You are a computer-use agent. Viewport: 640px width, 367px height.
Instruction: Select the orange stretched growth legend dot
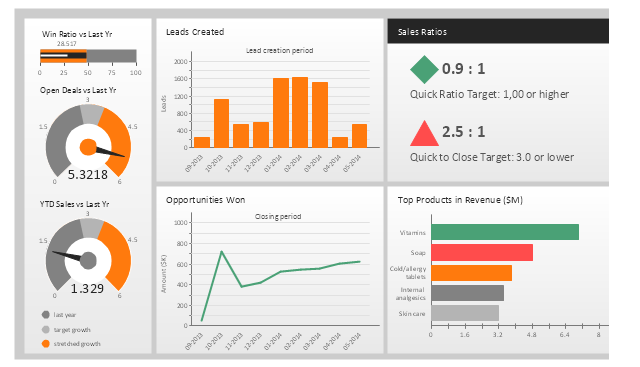click(46, 344)
